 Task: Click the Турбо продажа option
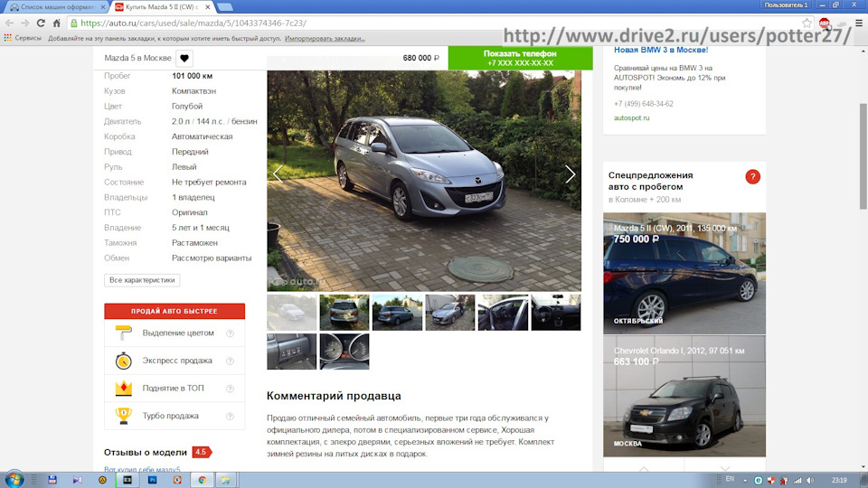175,416
